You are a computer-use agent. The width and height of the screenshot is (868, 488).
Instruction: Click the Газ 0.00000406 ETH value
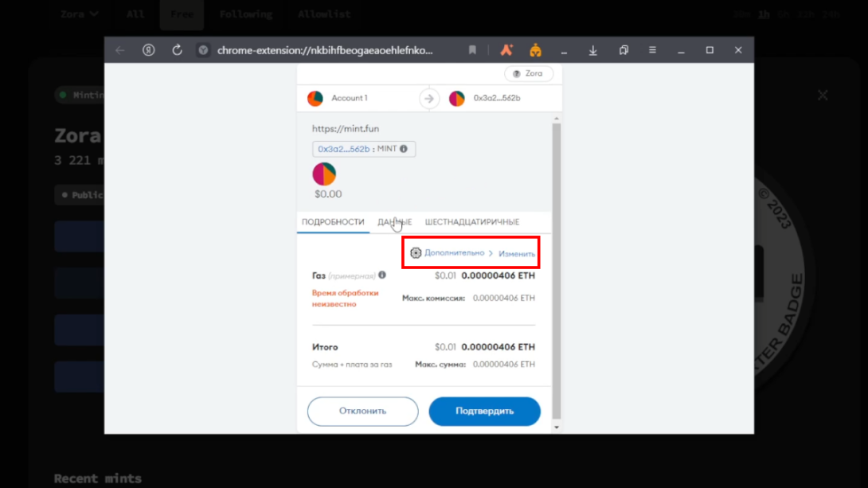coord(499,275)
